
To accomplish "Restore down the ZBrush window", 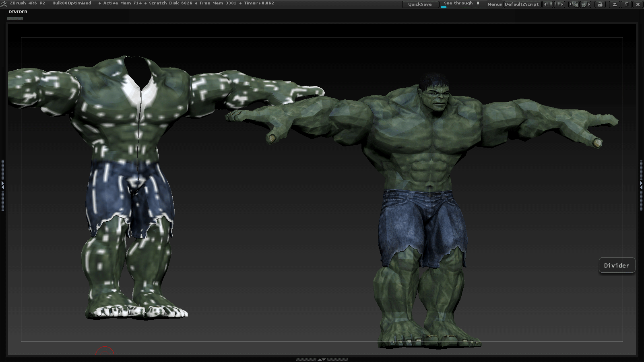I will tap(626, 4).
